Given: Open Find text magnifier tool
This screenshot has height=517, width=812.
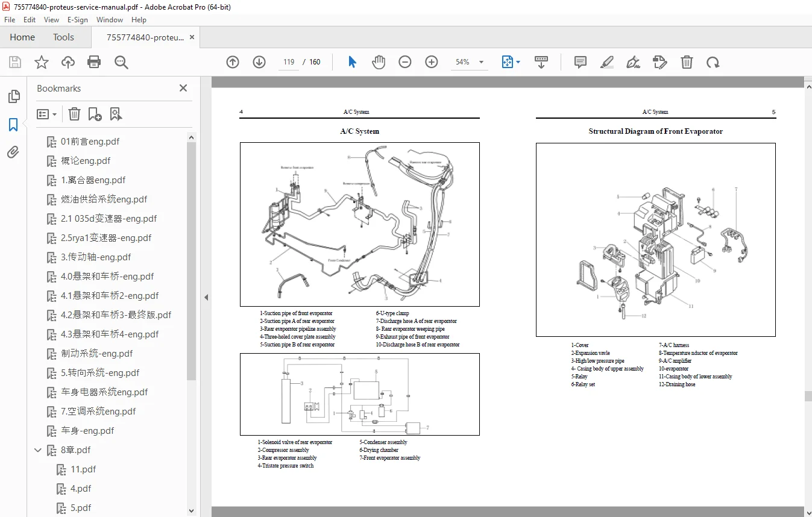Looking at the screenshot, I should [x=121, y=62].
